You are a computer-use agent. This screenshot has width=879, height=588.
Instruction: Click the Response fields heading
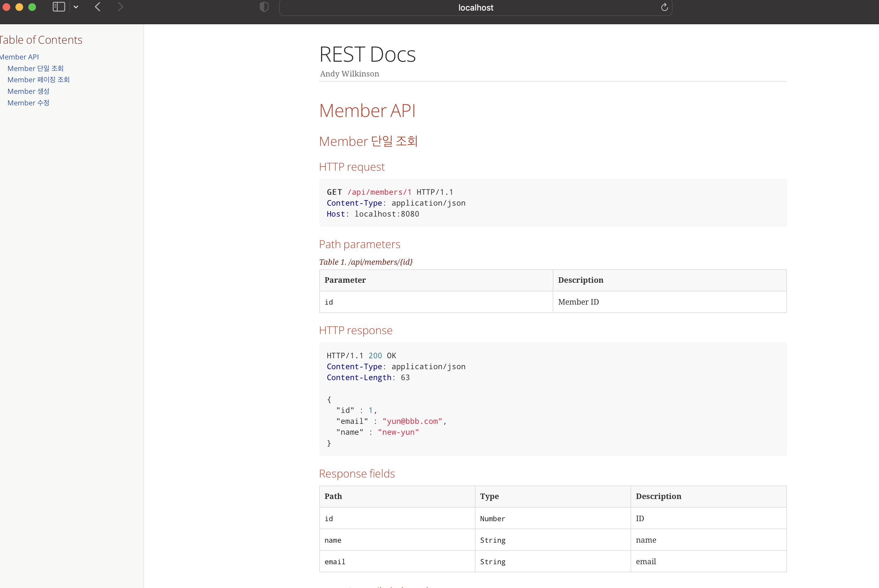[x=357, y=474]
